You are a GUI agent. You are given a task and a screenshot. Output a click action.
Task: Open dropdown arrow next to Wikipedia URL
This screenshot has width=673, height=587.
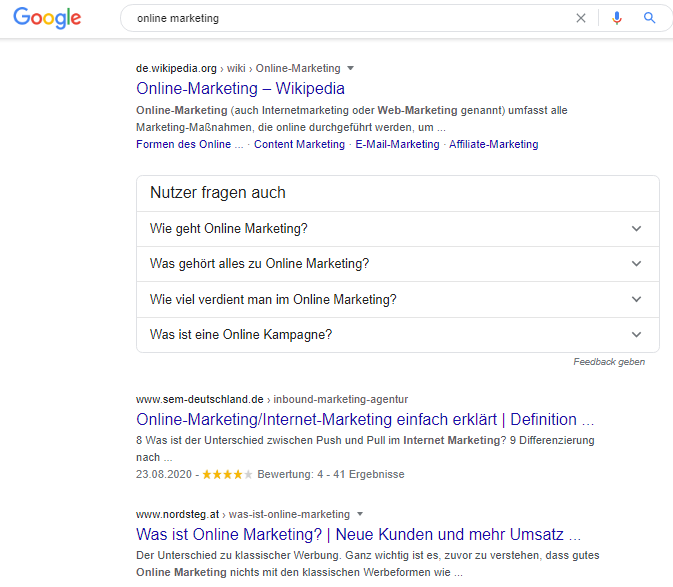350,68
